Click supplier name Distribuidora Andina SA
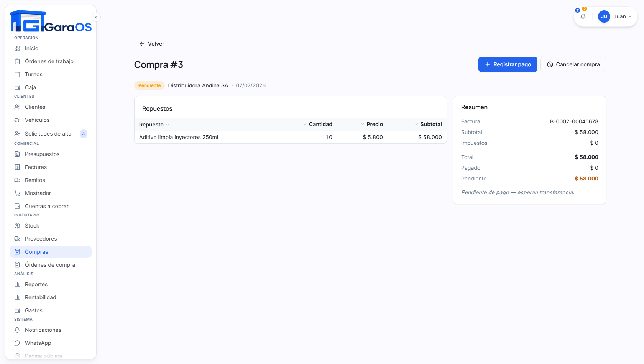Image resolution: width=644 pixels, height=364 pixels. 198,85
